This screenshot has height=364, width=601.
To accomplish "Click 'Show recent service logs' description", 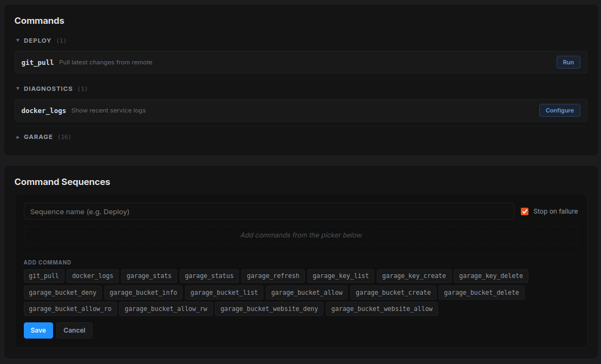I will pyautogui.click(x=108, y=111).
